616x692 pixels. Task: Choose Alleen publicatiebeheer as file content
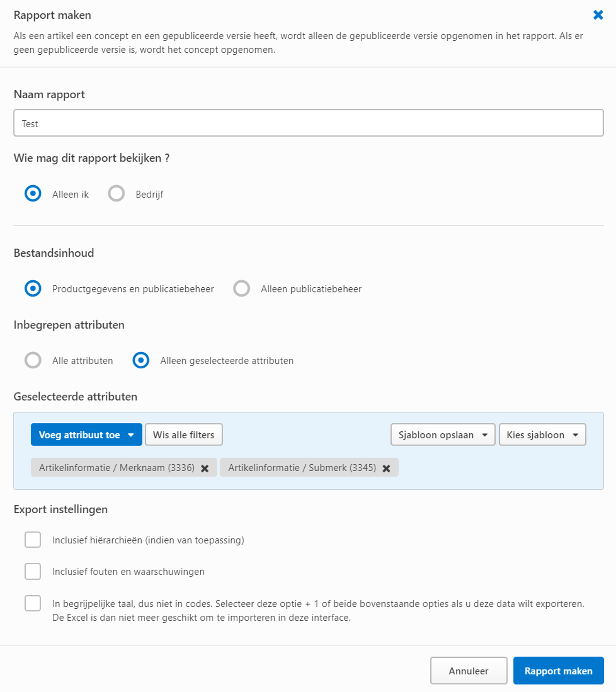tap(242, 289)
